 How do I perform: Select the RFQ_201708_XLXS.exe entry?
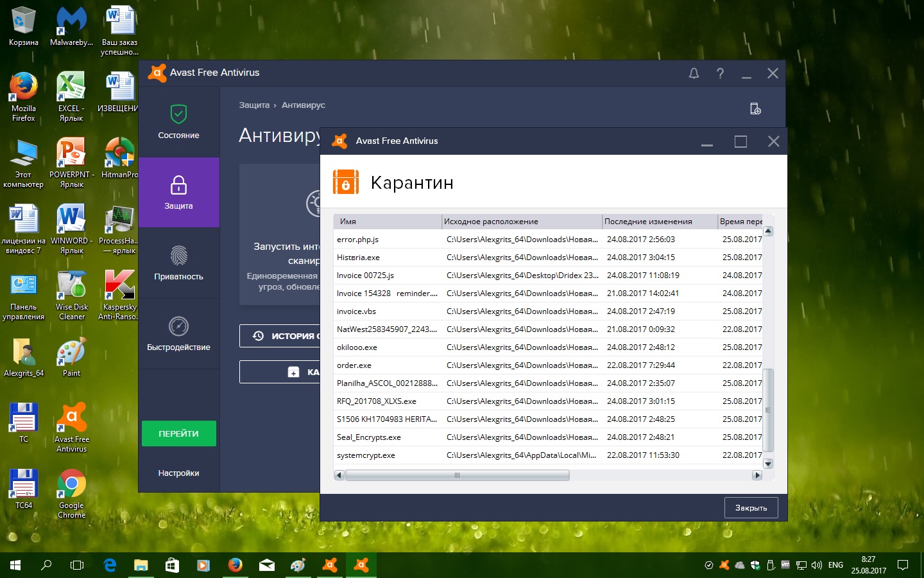coord(548,401)
